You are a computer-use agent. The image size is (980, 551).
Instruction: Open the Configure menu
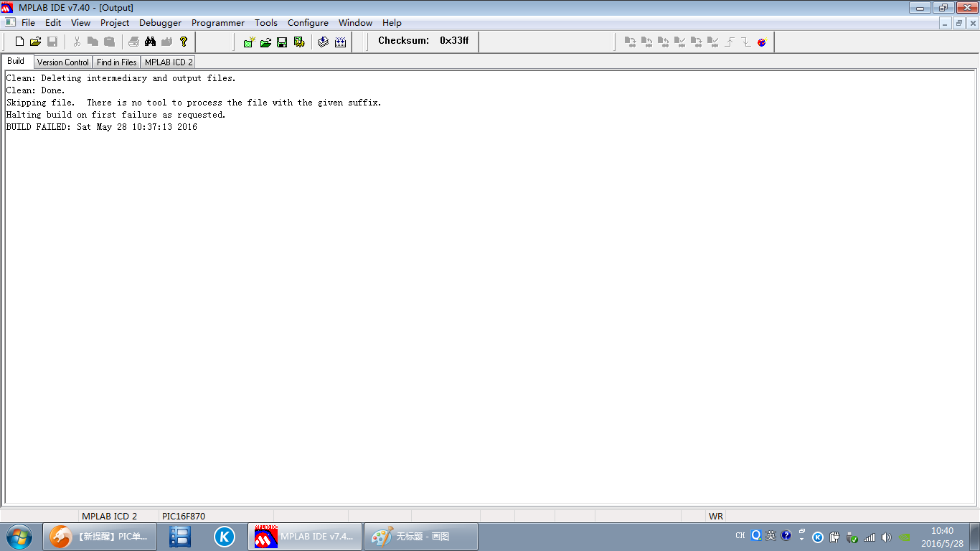[x=308, y=23]
